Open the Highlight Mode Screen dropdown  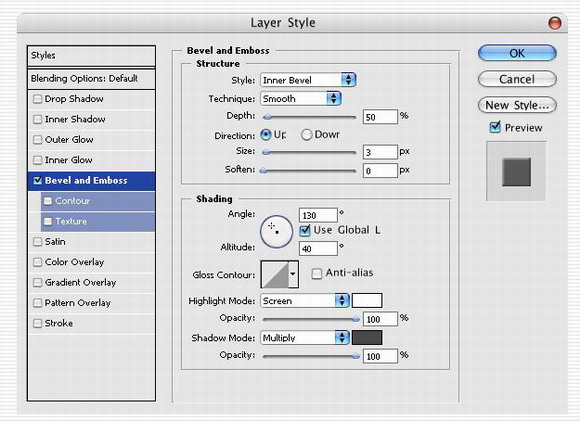[305, 301]
